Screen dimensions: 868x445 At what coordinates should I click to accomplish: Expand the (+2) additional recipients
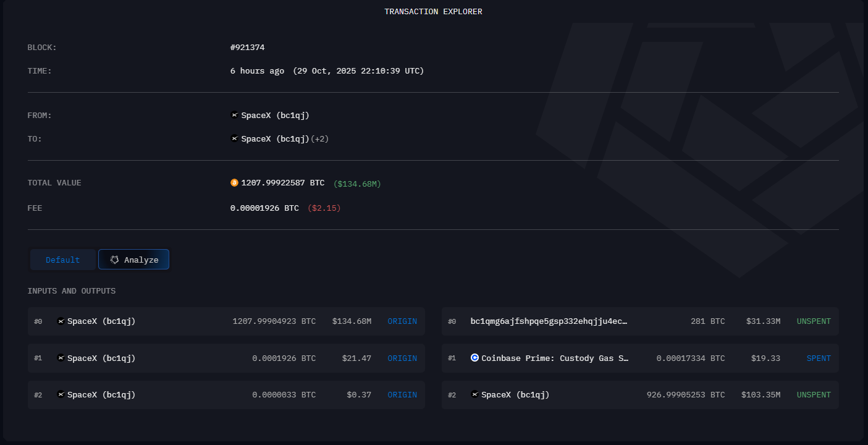(x=319, y=138)
